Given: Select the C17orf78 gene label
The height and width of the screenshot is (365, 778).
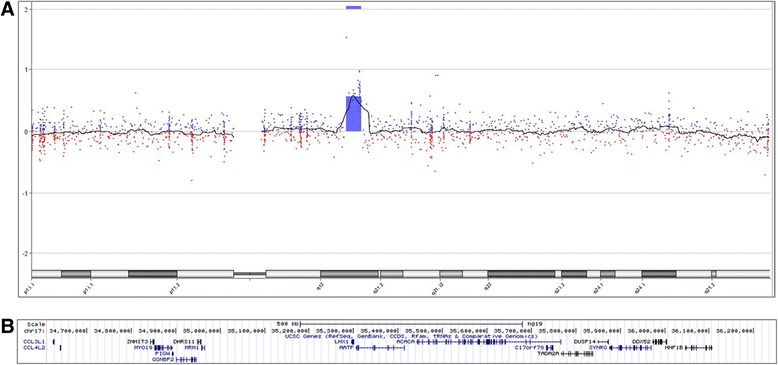Looking at the screenshot, I should (x=530, y=348).
